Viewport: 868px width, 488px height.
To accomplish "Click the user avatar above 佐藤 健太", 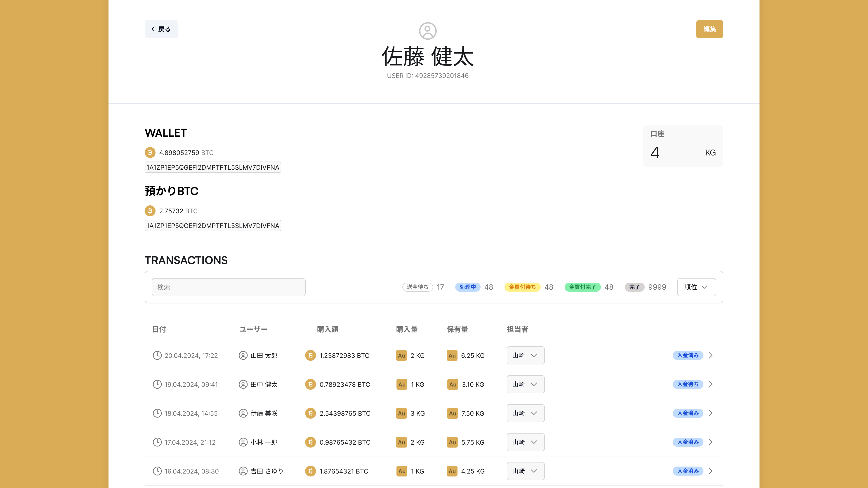I will 428,31.
